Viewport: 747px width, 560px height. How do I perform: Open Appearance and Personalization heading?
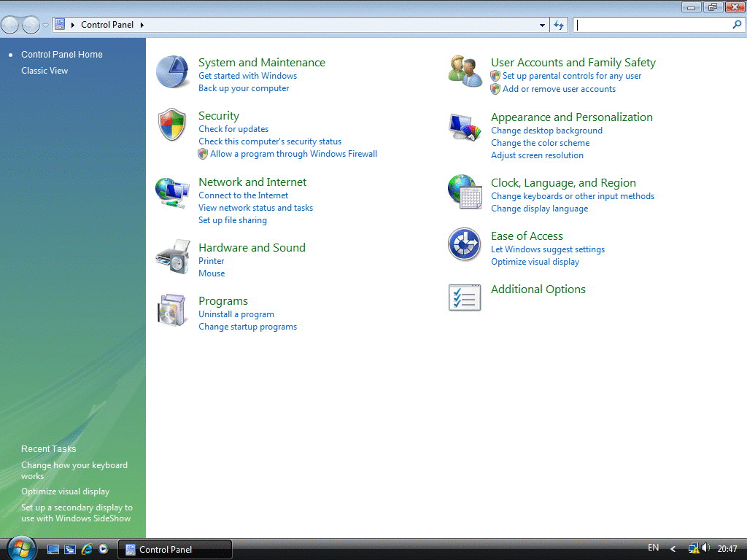click(572, 117)
